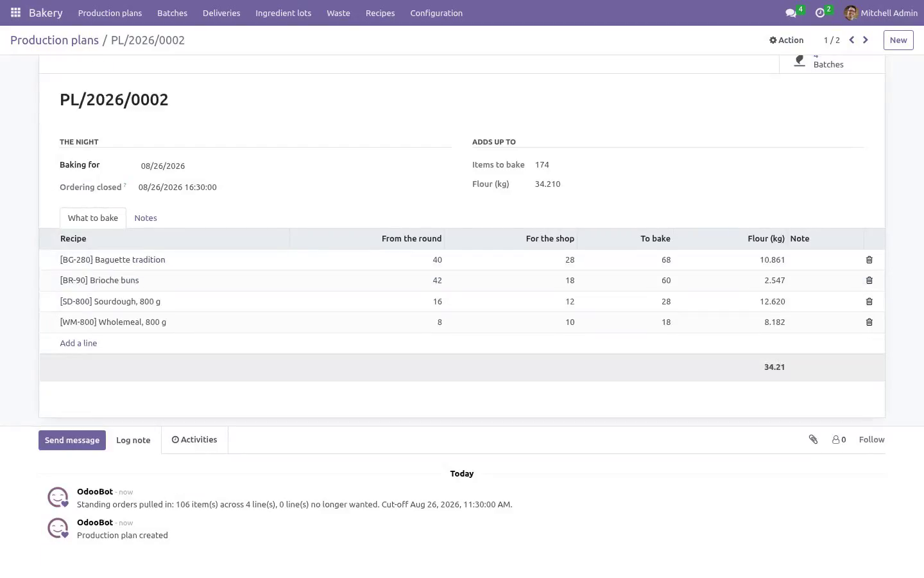Open Waste menu
Screen dimensions: 924x578
coord(338,13)
